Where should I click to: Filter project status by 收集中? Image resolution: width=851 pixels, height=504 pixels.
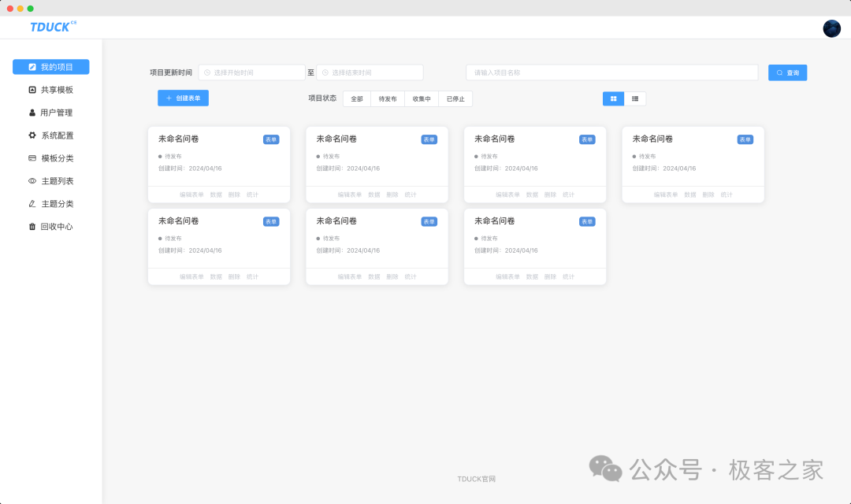coord(422,99)
